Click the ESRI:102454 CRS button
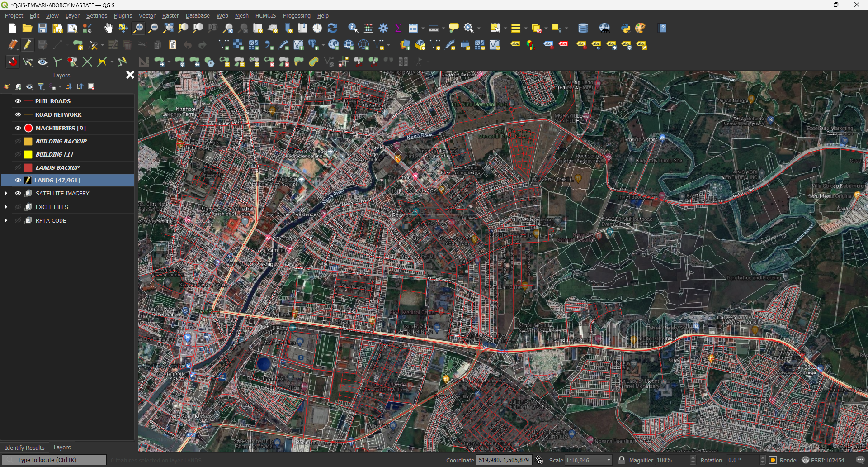868x467 pixels. pos(823,460)
